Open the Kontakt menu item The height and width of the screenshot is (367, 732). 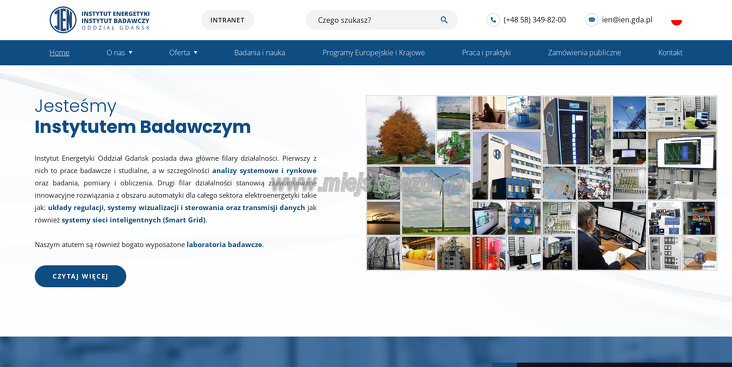(670, 53)
